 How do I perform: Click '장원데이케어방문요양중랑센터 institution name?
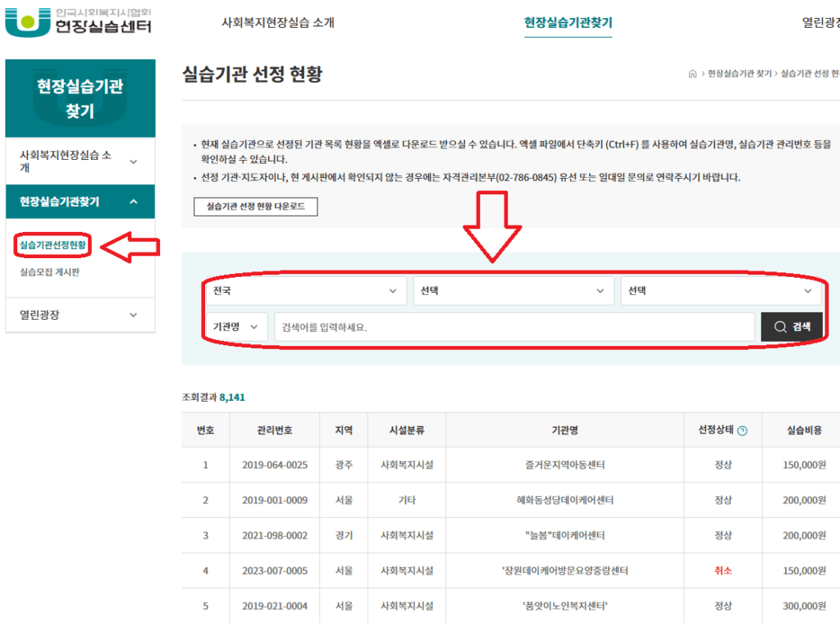(x=564, y=571)
